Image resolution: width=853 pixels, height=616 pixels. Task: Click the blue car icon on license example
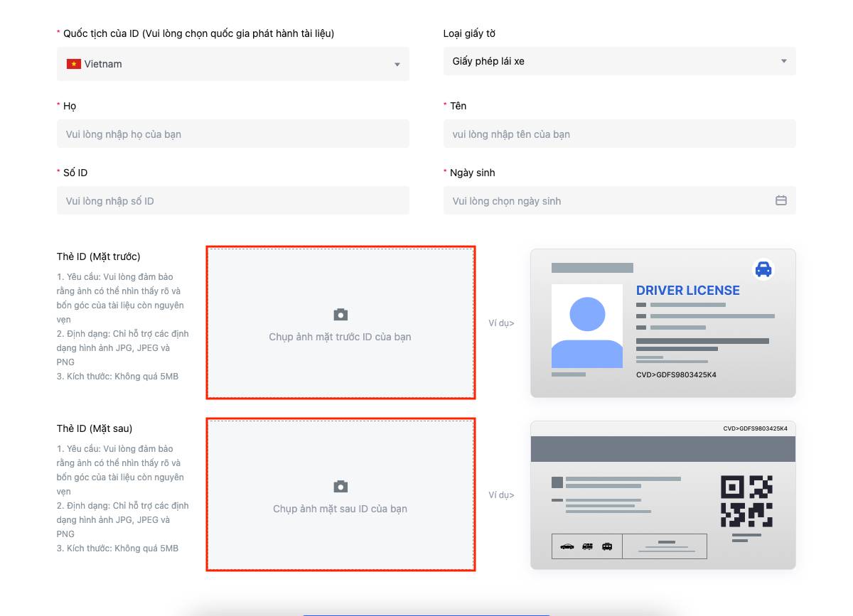point(763,269)
